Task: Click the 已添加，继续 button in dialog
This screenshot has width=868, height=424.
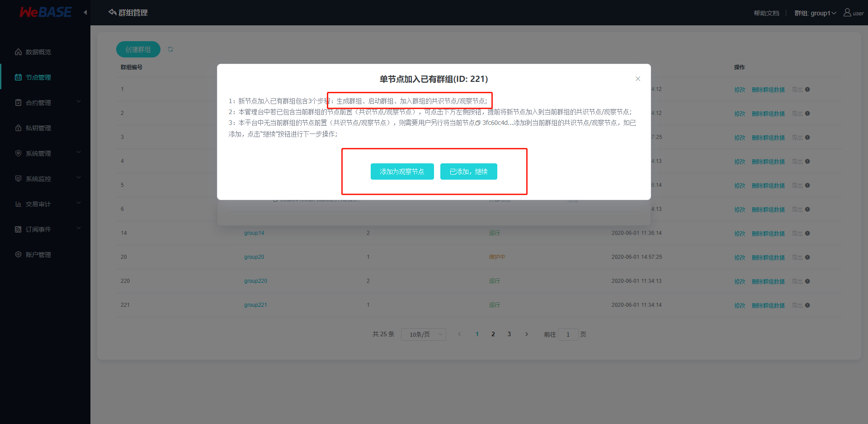Action: pos(468,172)
